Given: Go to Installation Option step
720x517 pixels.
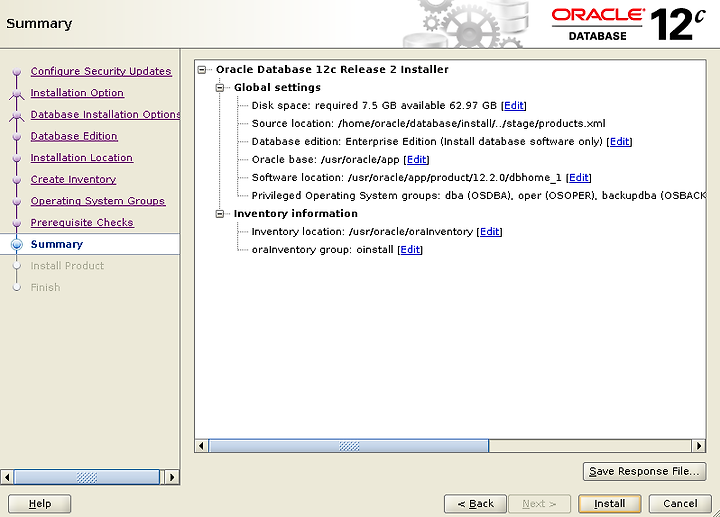Looking at the screenshot, I should [77, 93].
